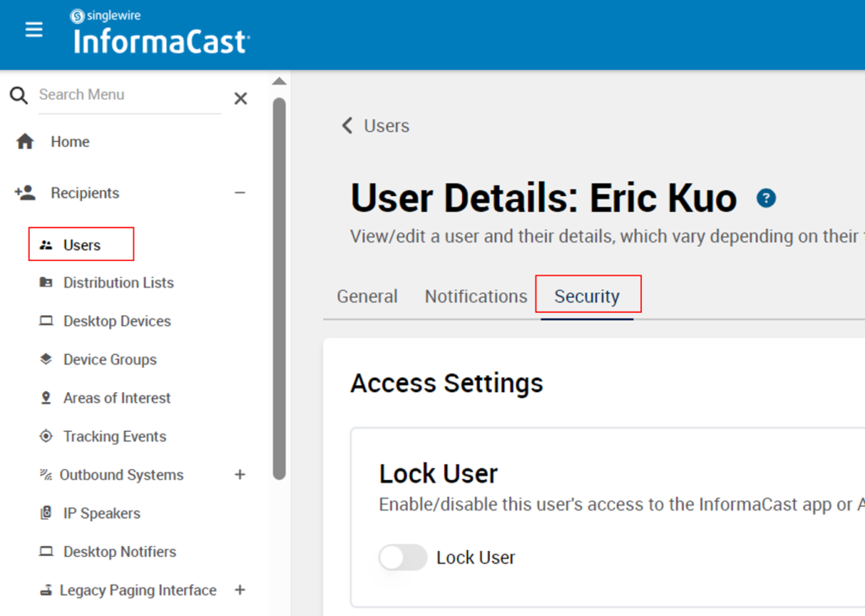
Task: Switch to the Notifications tab
Action: point(476,297)
